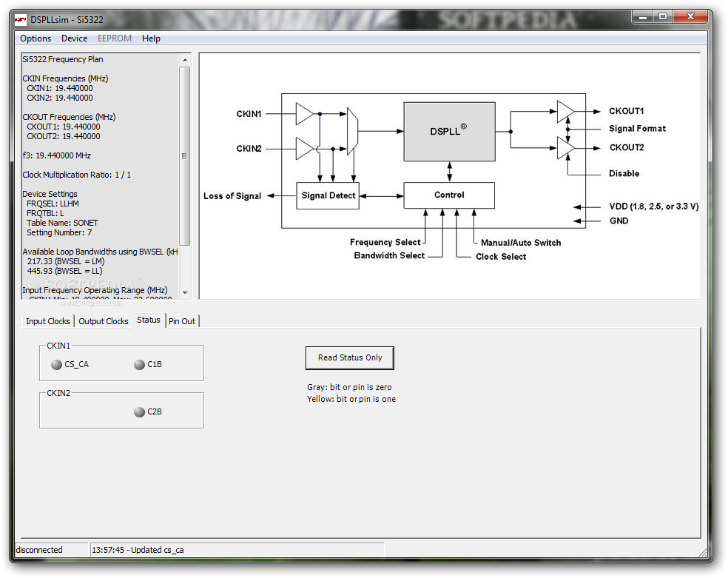Click the 'VDD (1.8, 2.5, or 3.3 V)' label
Screen dimensions: 728x578
654,206
